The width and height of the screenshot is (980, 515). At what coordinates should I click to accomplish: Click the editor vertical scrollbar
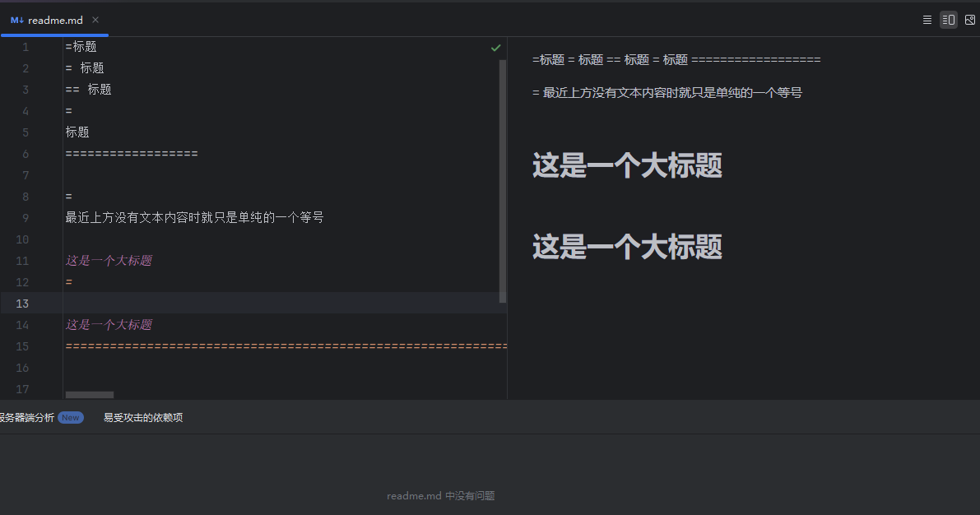point(503,181)
